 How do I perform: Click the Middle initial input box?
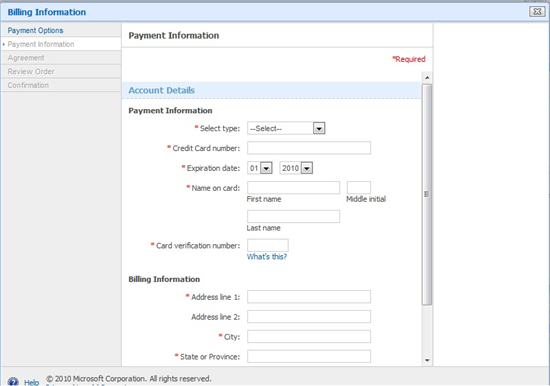point(359,187)
